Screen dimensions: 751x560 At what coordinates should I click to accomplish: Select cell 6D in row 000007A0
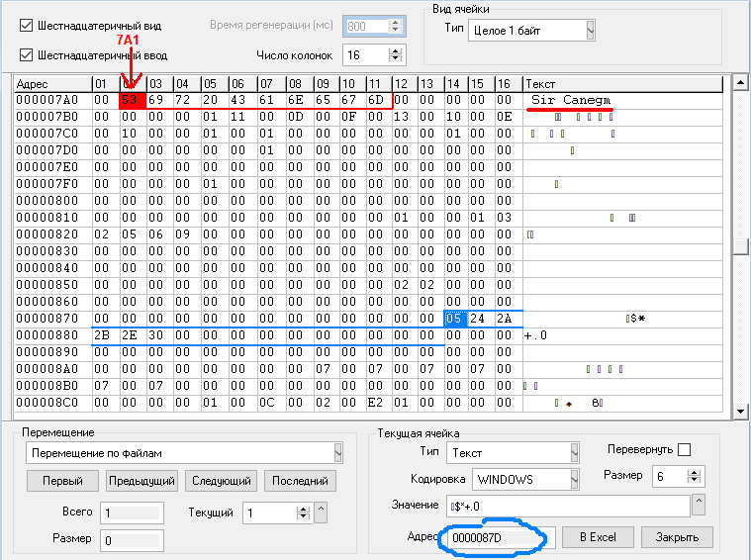(378, 100)
